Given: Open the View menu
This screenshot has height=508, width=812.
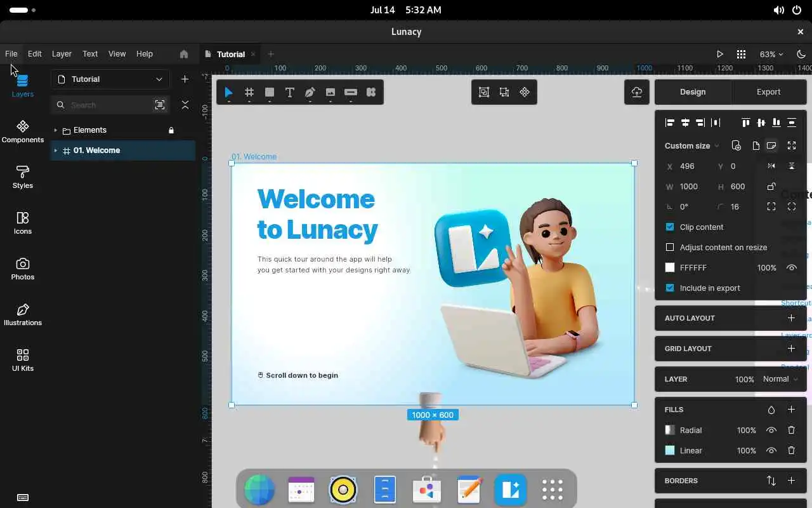Looking at the screenshot, I should (x=117, y=54).
